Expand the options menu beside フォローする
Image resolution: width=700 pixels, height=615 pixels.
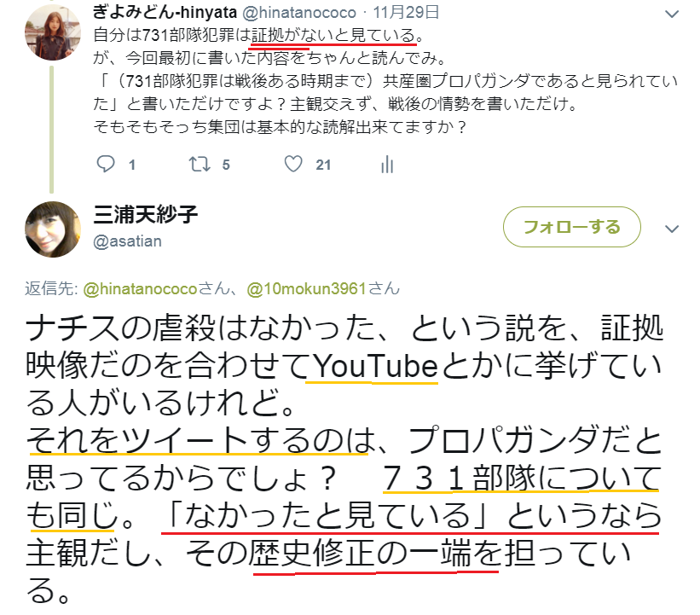(x=672, y=229)
